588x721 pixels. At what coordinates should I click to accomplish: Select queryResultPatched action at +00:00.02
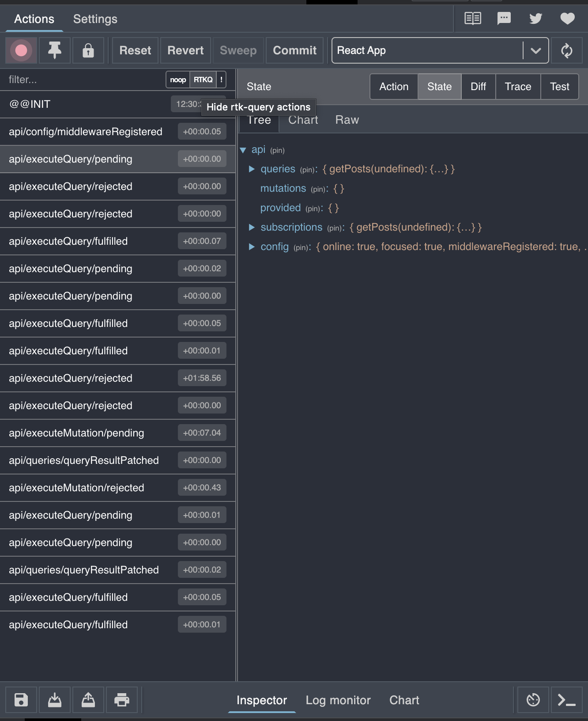pyautogui.click(x=117, y=570)
